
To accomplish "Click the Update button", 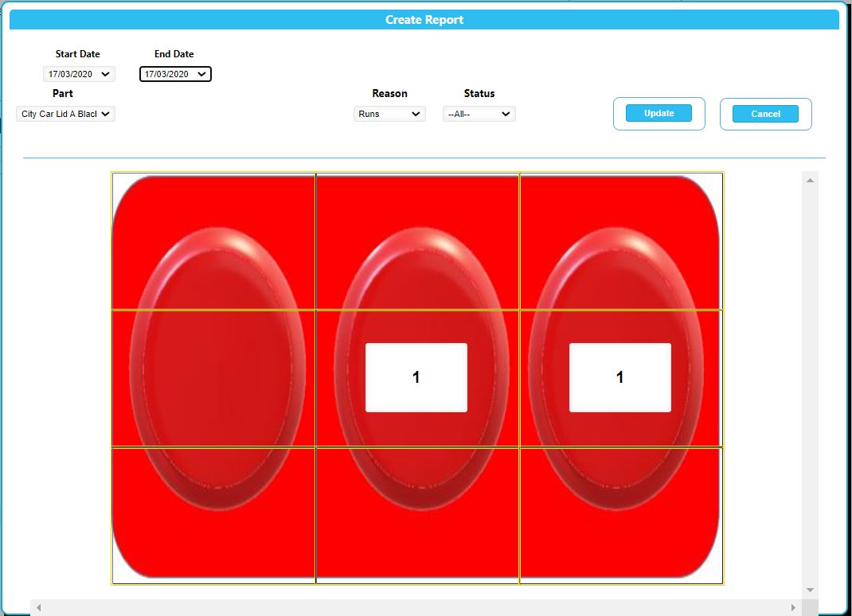I will [x=659, y=113].
